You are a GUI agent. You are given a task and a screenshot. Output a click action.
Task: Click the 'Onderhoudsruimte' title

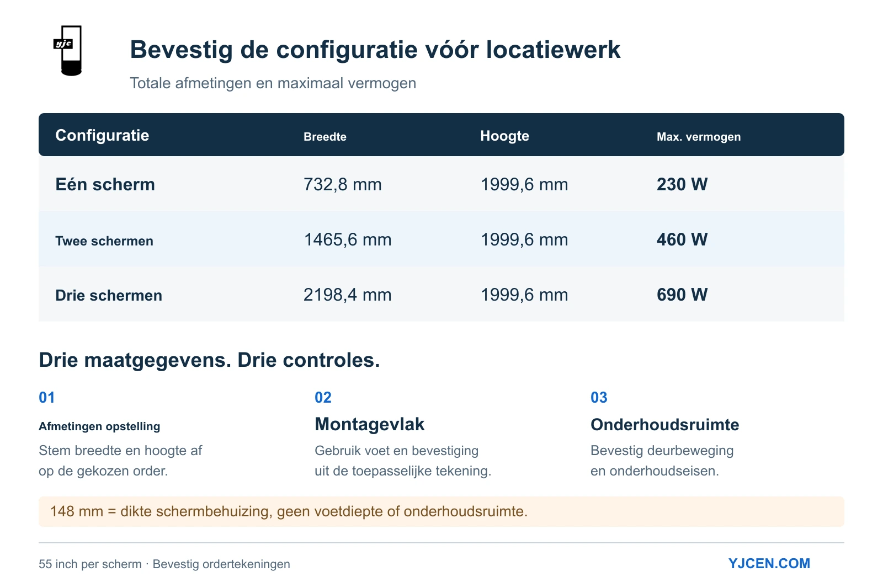tap(665, 425)
